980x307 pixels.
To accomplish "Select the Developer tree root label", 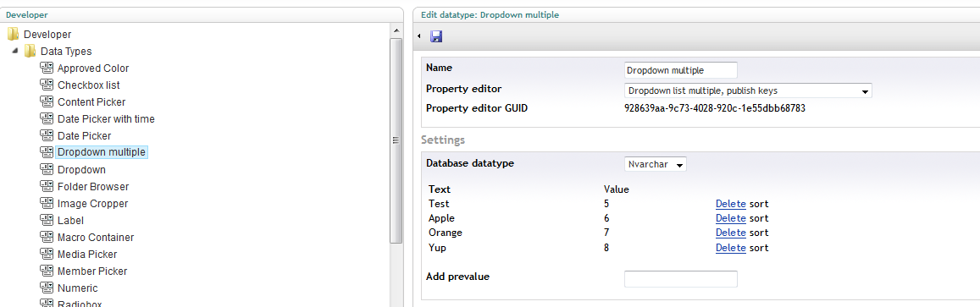I will tap(47, 35).
